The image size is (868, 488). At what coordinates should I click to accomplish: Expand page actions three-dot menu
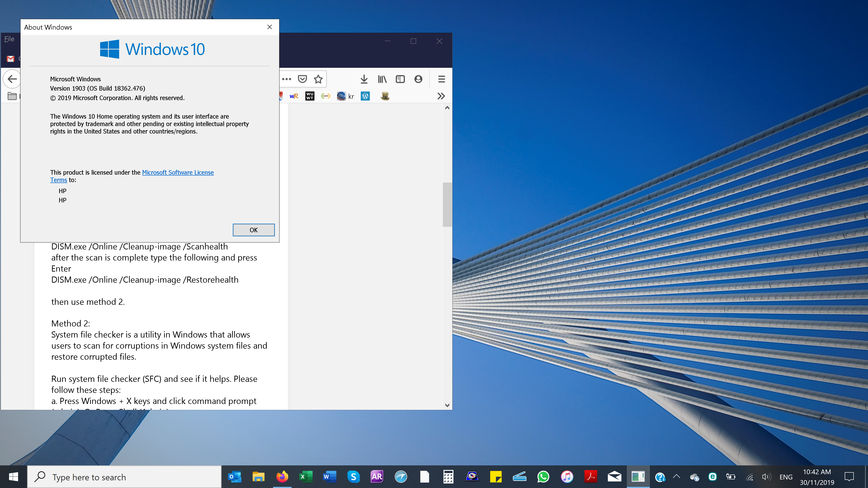[286, 79]
